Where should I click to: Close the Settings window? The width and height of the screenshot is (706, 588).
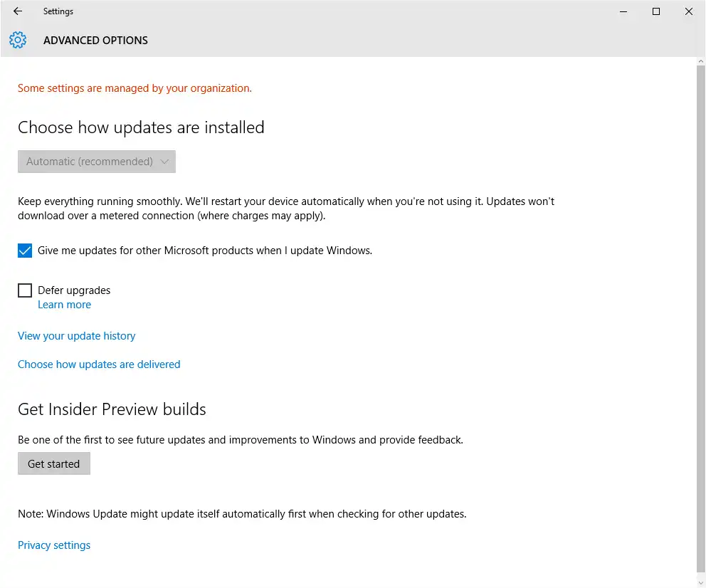click(x=689, y=11)
